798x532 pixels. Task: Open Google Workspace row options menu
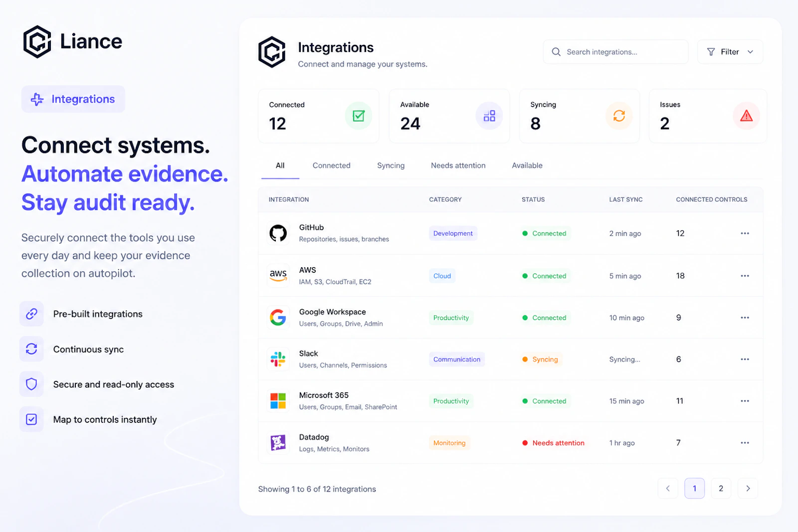745,318
